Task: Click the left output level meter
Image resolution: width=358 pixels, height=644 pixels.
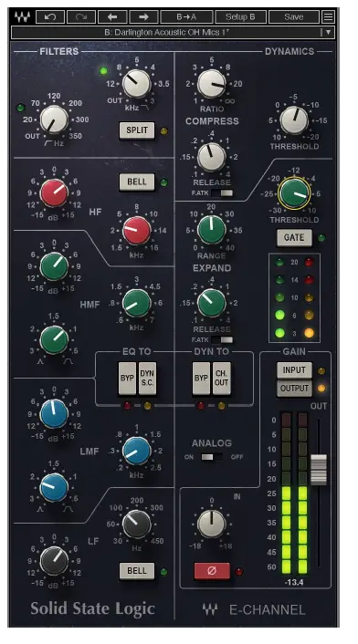Action: point(286,493)
